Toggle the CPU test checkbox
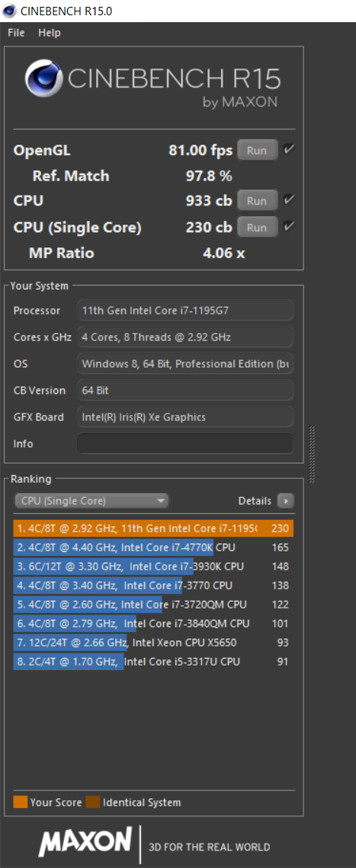 289,199
